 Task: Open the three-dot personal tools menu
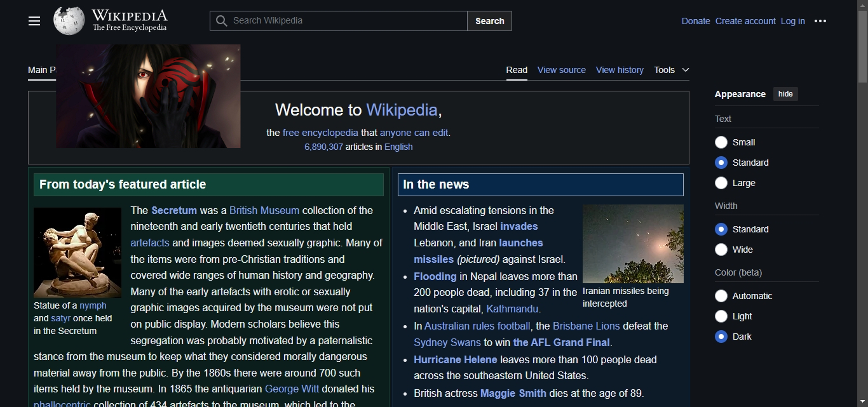coord(820,21)
